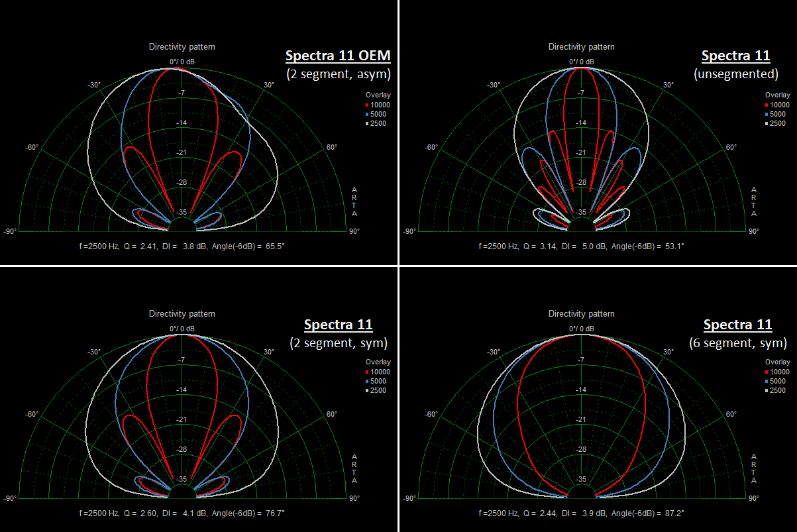The width and height of the screenshot is (797, 532).
Task: Click the '-90°' label in 2 segment sym plot
Action: (x=11, y=499)
